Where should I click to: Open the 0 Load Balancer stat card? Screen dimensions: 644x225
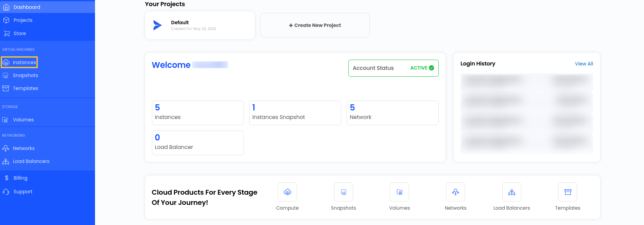(x=198, y=143)
